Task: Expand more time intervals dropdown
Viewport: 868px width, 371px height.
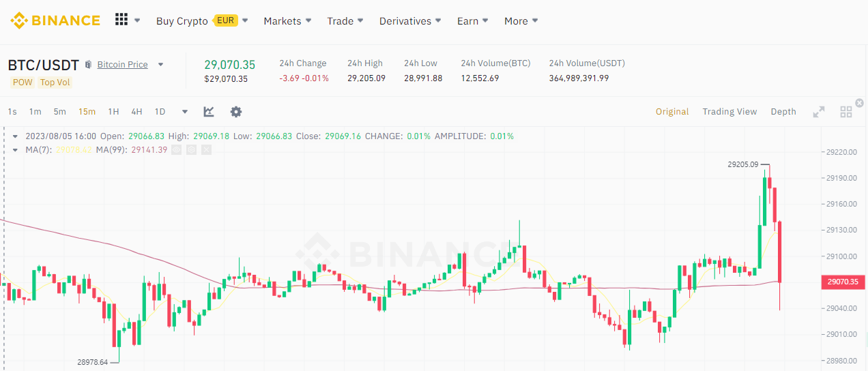Action: coord(185,112)
